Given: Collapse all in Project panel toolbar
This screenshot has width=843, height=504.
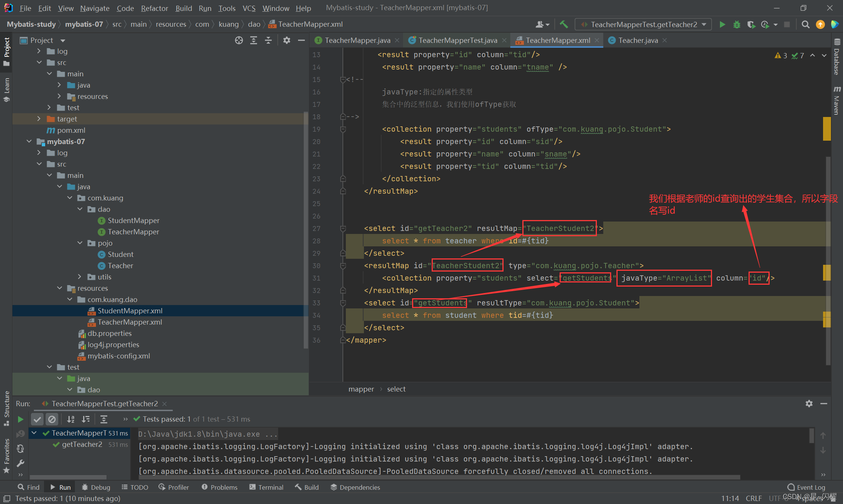Looking at the screenshot, I should click(268, 40).
